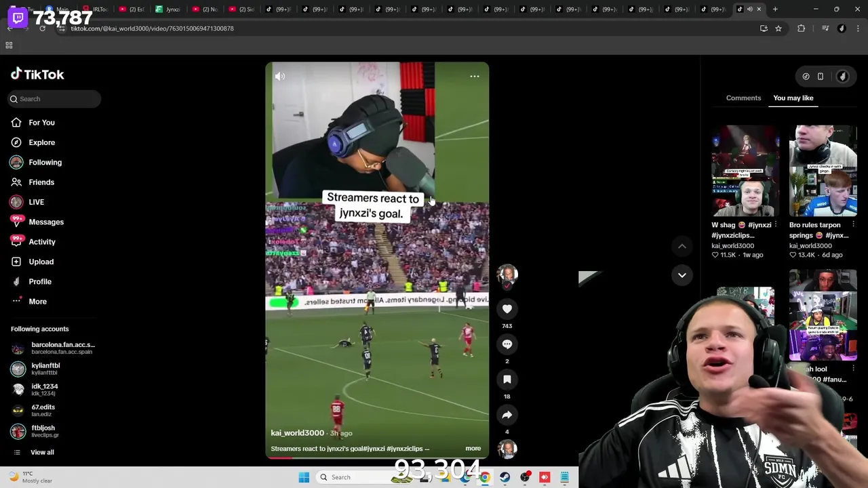This screenshot has height=488, width=868.
Task: Open the TikTok home logo
Action: (37, 74)
